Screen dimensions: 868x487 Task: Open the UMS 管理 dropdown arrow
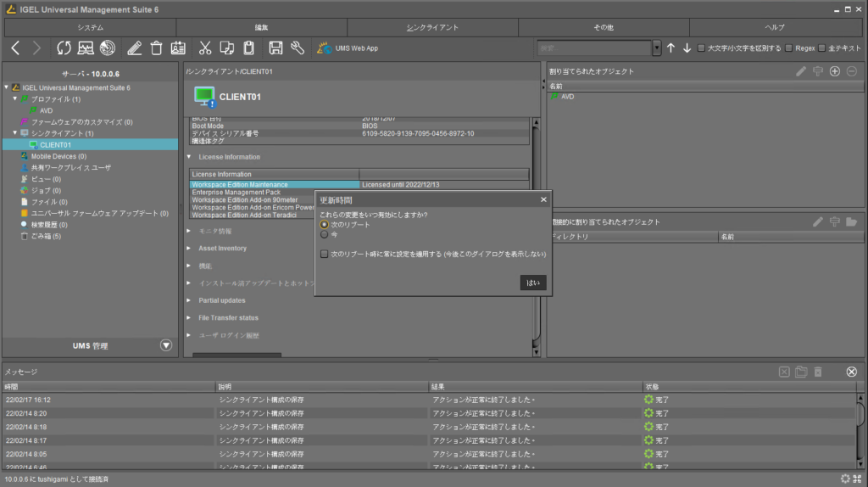click(166, 345)
